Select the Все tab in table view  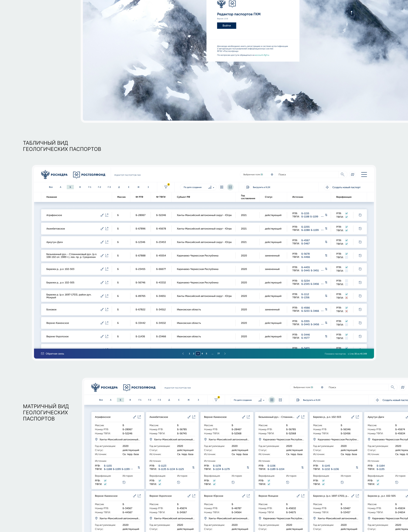point(51,187)
